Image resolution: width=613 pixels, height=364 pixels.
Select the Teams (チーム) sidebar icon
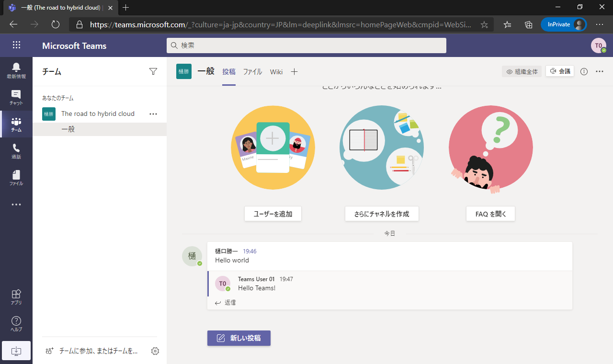(16, 125)
